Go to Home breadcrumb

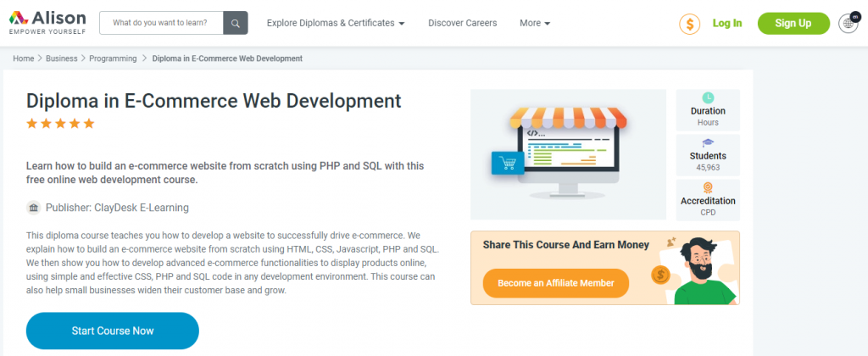pos(23,58)
